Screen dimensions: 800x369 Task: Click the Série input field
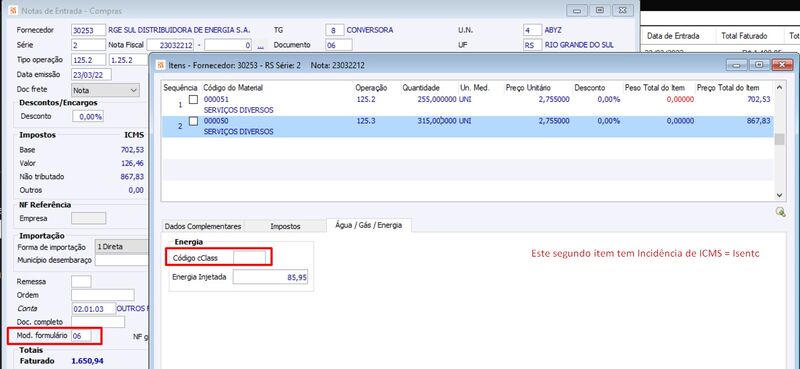pyautogui.click(x=88, y=45)
